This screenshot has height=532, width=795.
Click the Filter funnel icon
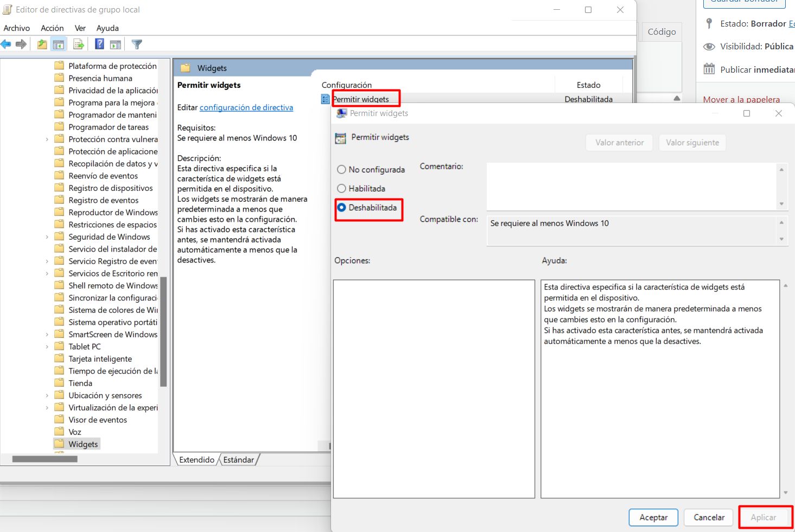click(x=137, y=44)
